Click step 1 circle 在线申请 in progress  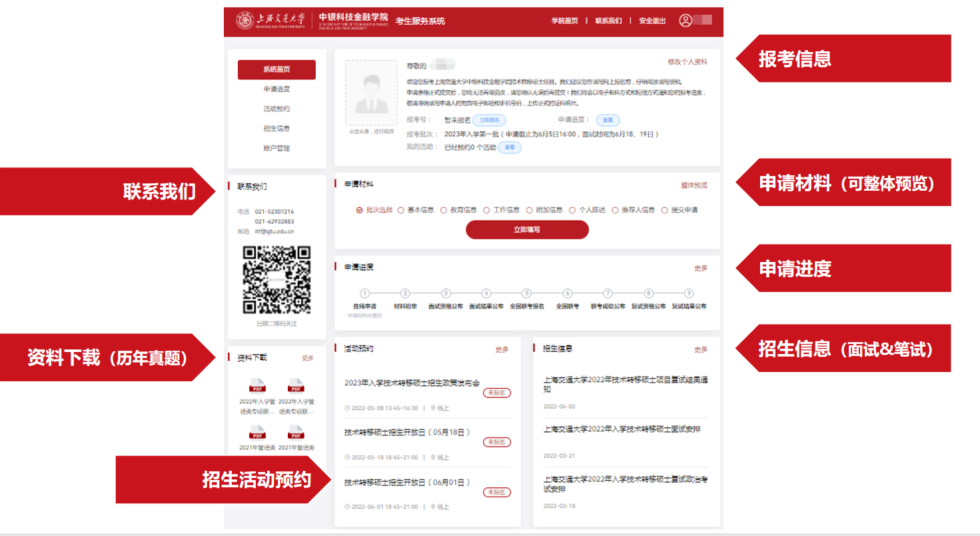pos(364,293)
